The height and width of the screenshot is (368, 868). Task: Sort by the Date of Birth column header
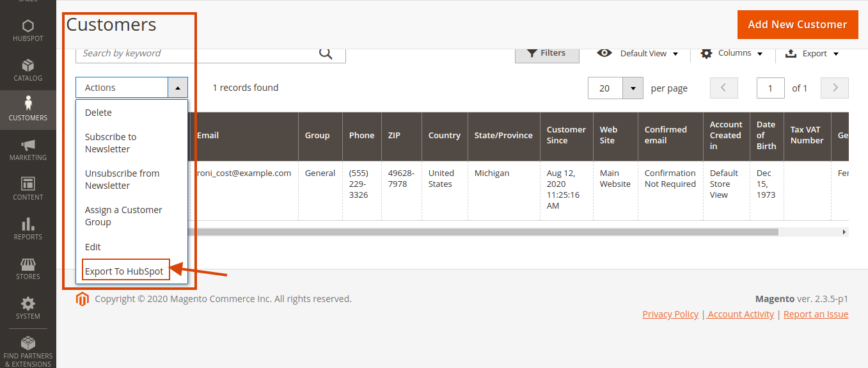tap(767, 136)
